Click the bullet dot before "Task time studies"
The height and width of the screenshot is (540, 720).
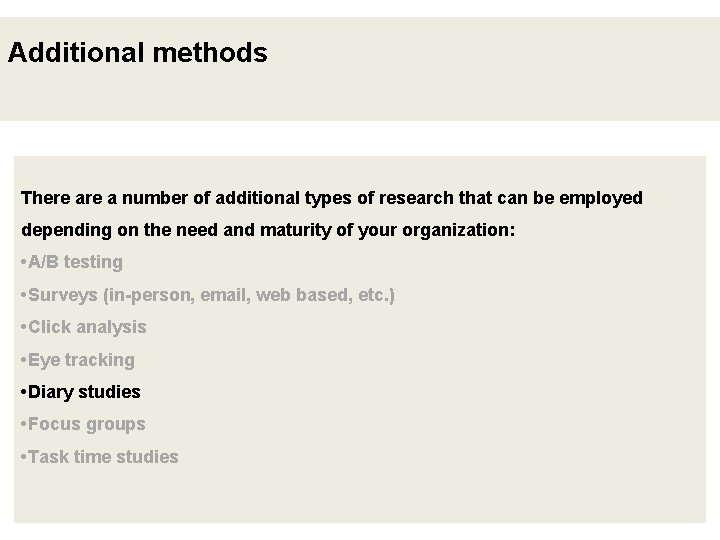tap(23, 457)
